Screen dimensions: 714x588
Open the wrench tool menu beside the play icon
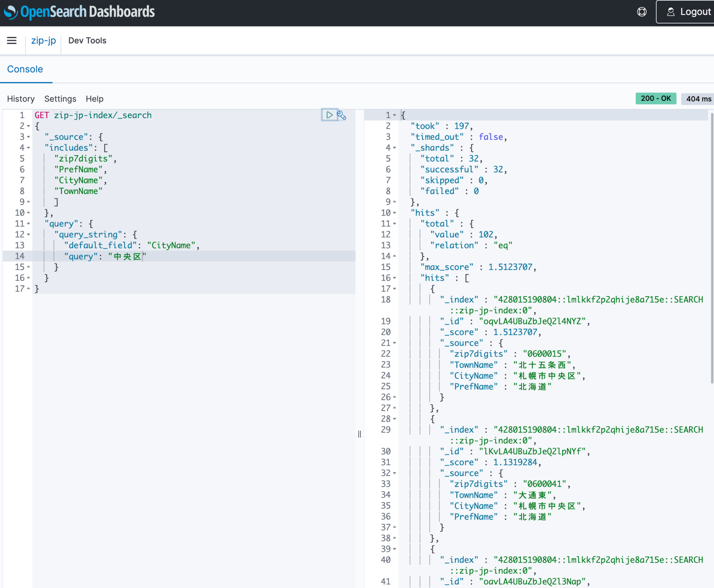click(341, 116)
